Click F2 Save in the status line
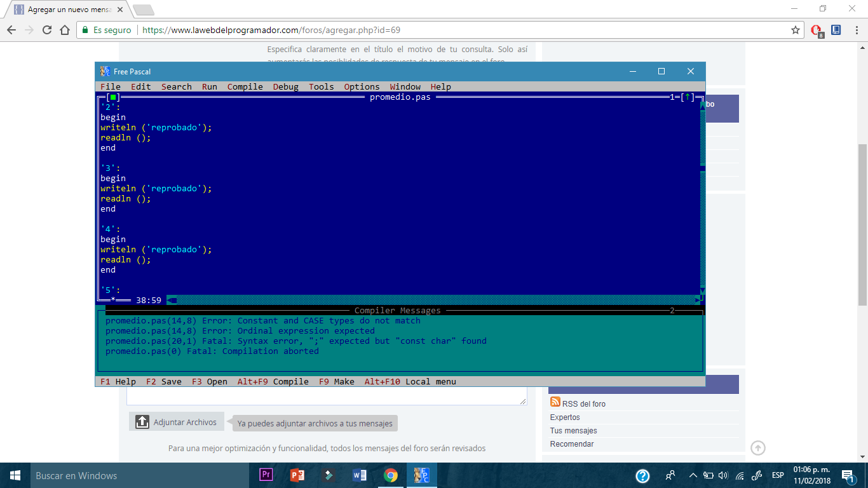 [x=164, y=382]
